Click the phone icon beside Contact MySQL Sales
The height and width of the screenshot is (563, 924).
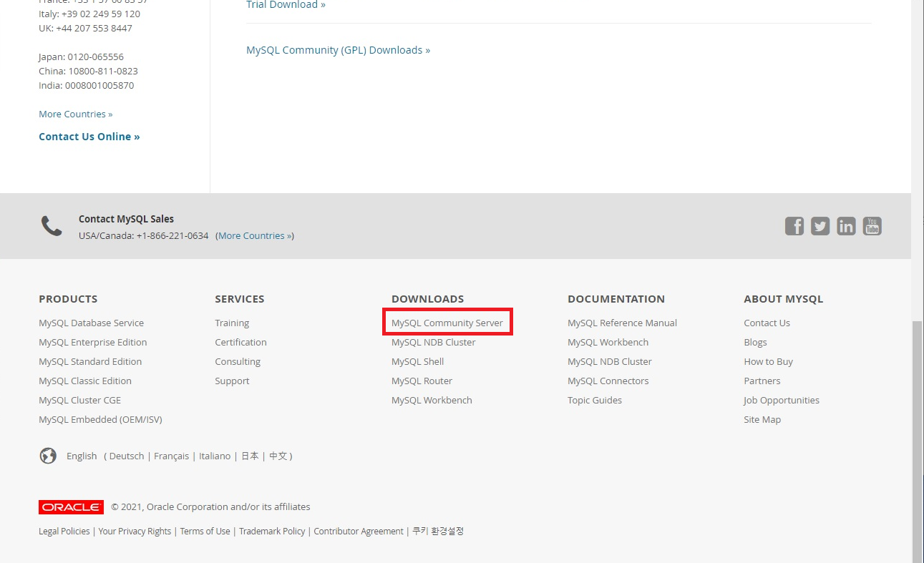point(52,226)
